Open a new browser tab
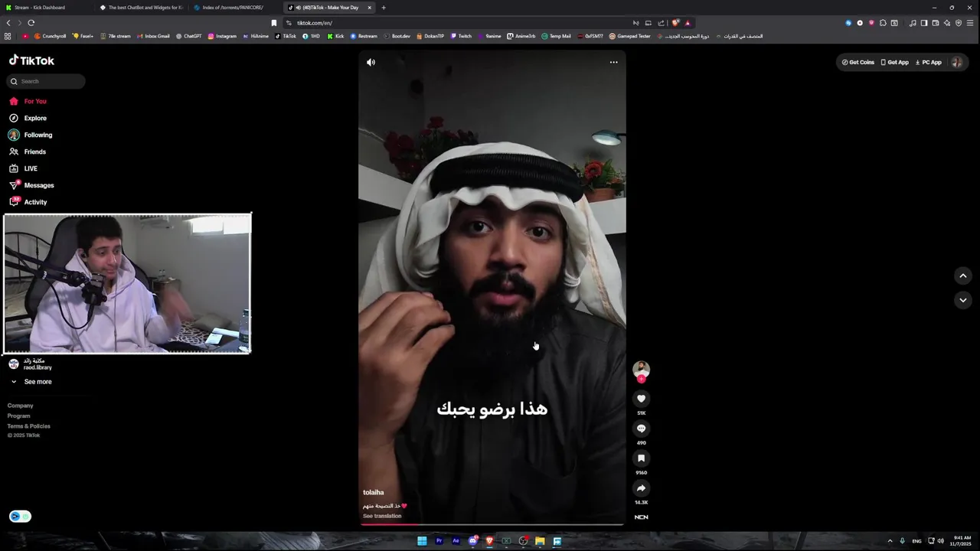This screenshot has width=980, height=551. [384, 8]
